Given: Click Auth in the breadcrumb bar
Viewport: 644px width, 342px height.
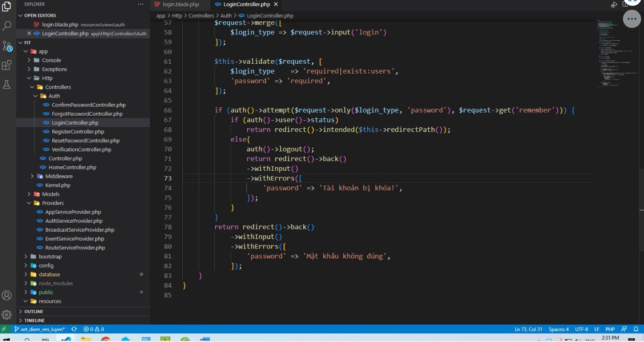Looking at the screenshot, I should click(x=226, y=15).
